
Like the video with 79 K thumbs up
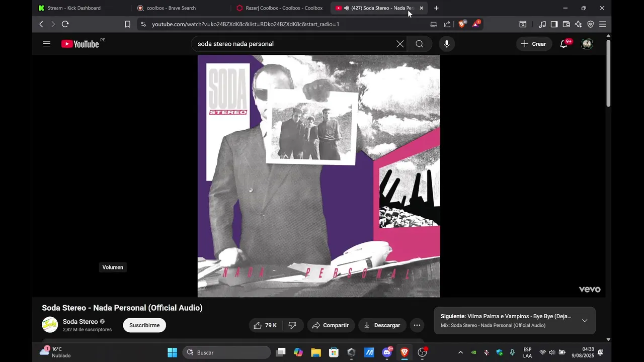pyautogui.click(x=266, y=325)
